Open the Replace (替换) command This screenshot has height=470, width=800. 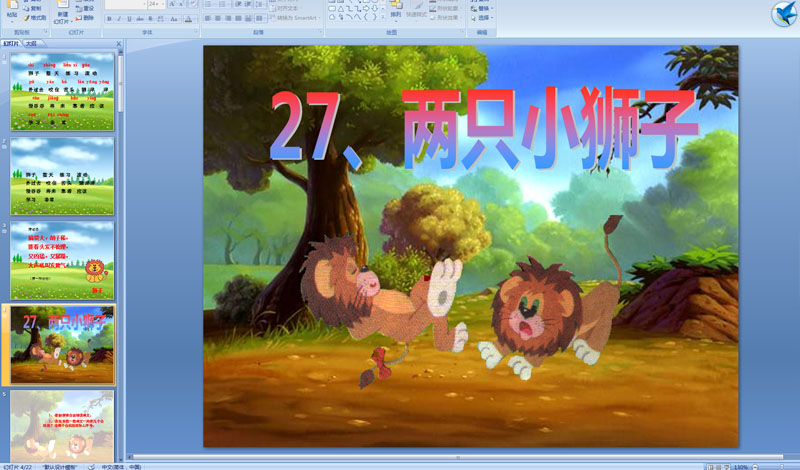482,8
